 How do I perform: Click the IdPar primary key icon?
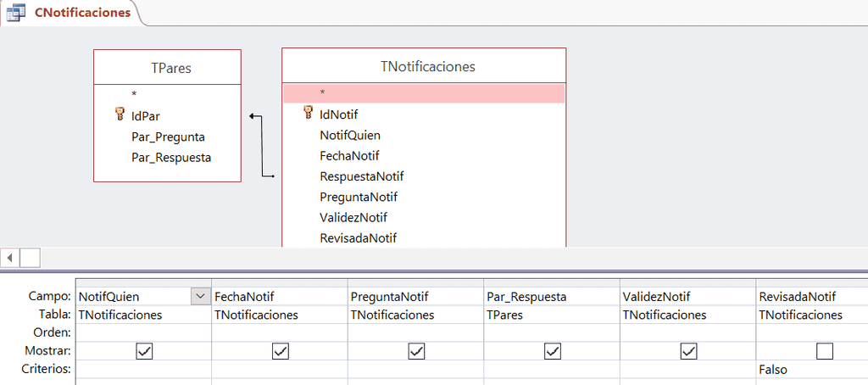[120, 114]
